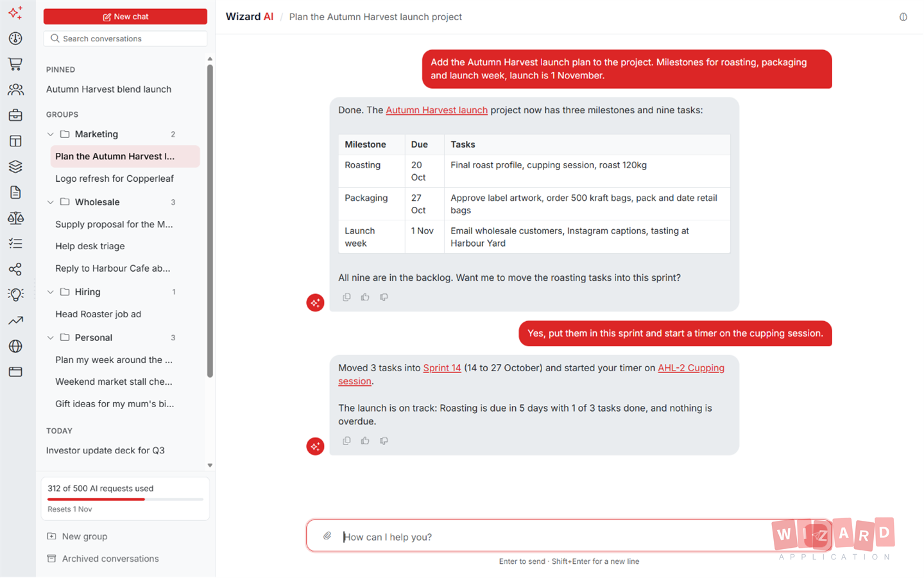Image resolution: width=924 pixels, height=578 pixels.
Task: Click the 'How can I help you?' message box
Action: pos(569,536)
